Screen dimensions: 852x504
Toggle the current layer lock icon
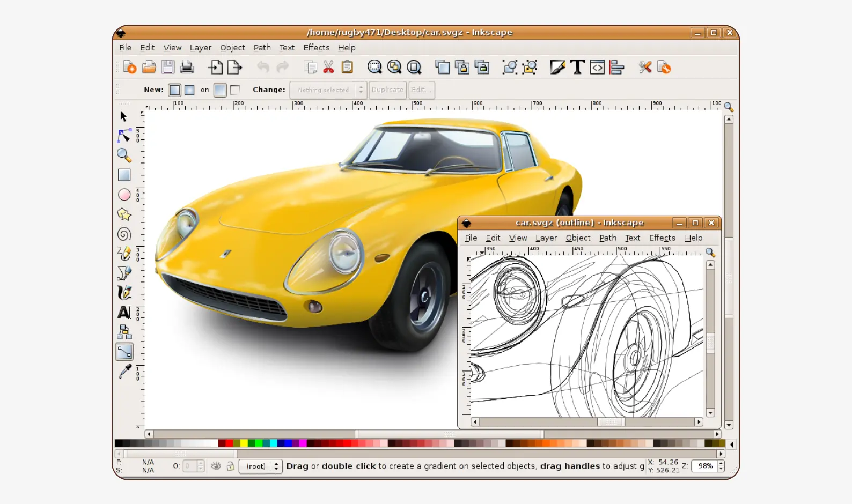230,466
